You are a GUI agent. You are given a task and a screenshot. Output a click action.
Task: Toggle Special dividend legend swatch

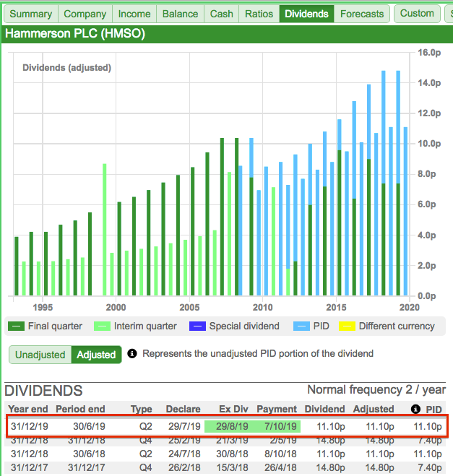point(197,326)
